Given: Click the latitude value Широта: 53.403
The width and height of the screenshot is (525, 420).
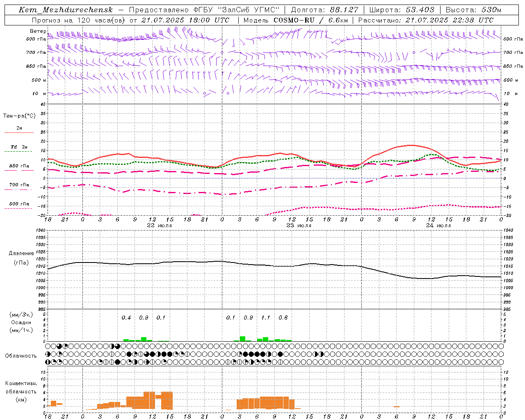Looking at the screenshot, I should pyautogui.click(x=402, y=10).
